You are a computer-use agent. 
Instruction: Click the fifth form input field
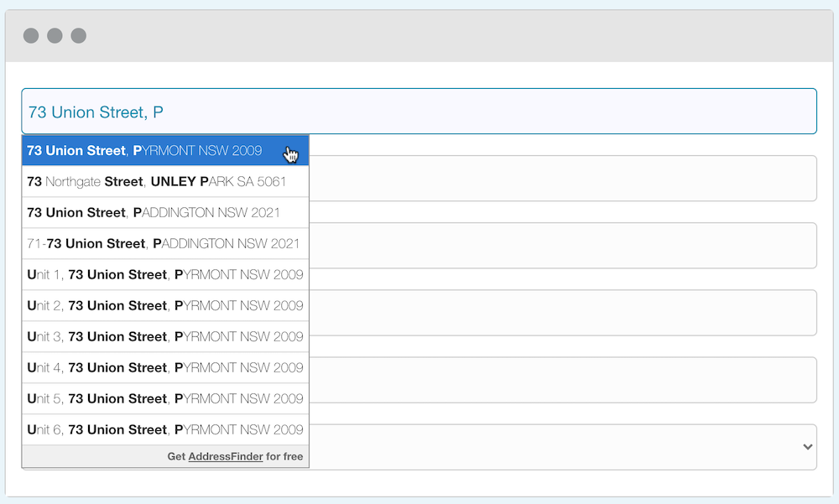point(563,380)
